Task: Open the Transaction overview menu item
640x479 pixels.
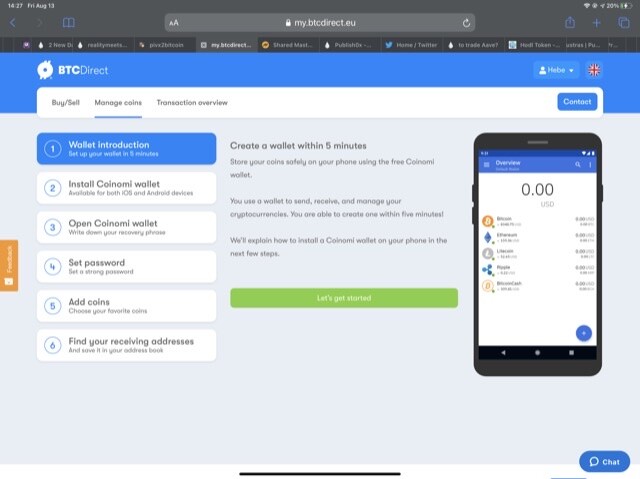Action: [x=192, y=102]
